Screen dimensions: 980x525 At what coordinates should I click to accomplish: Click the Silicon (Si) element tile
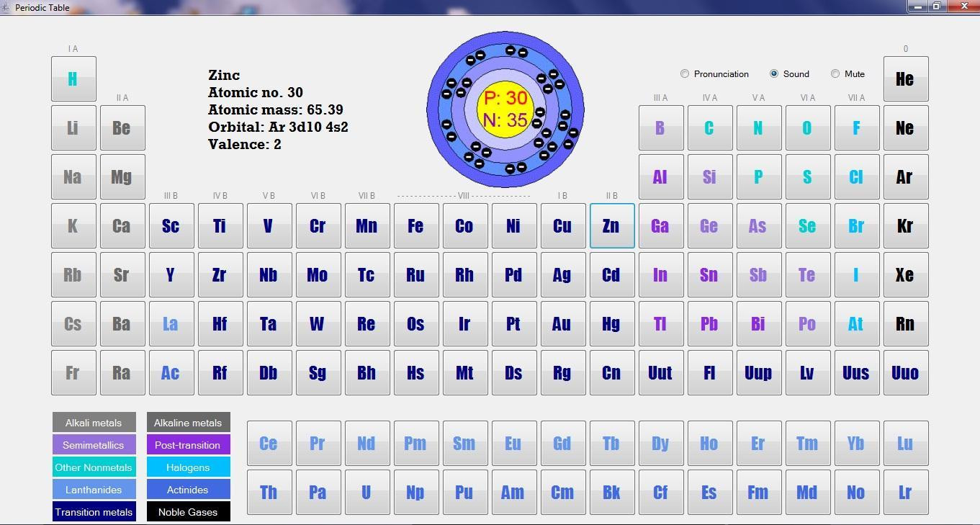[x=710, y=177]
